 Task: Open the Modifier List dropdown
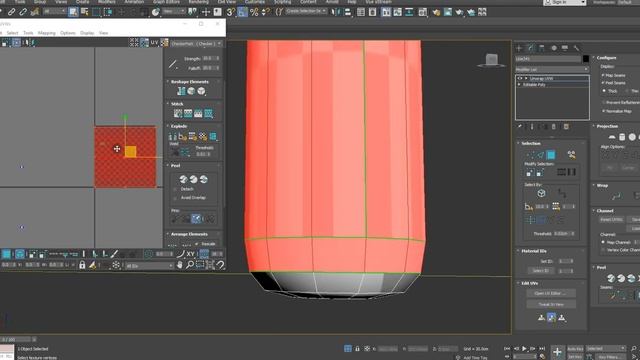[x=552, y=69]
